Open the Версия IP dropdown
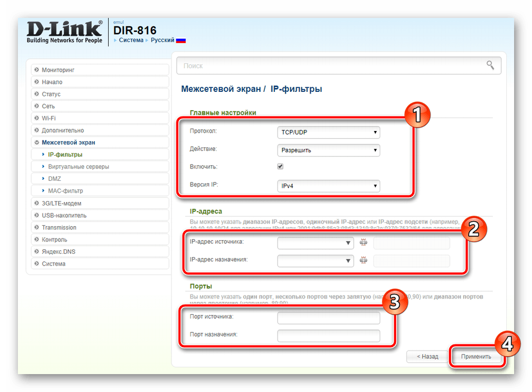This screenshot has width=532, height=392. click(328, 186)
